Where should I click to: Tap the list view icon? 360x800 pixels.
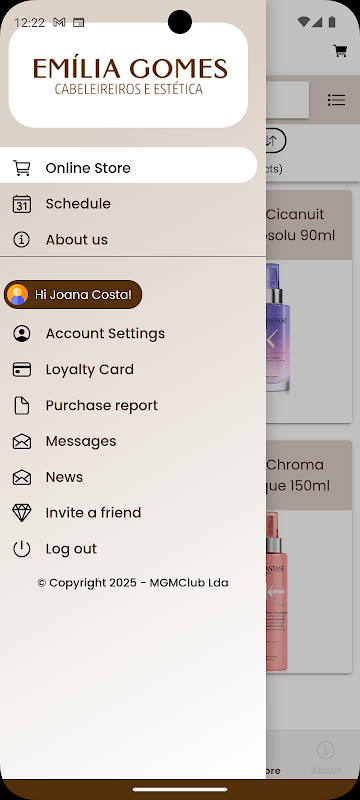point(337,100)
